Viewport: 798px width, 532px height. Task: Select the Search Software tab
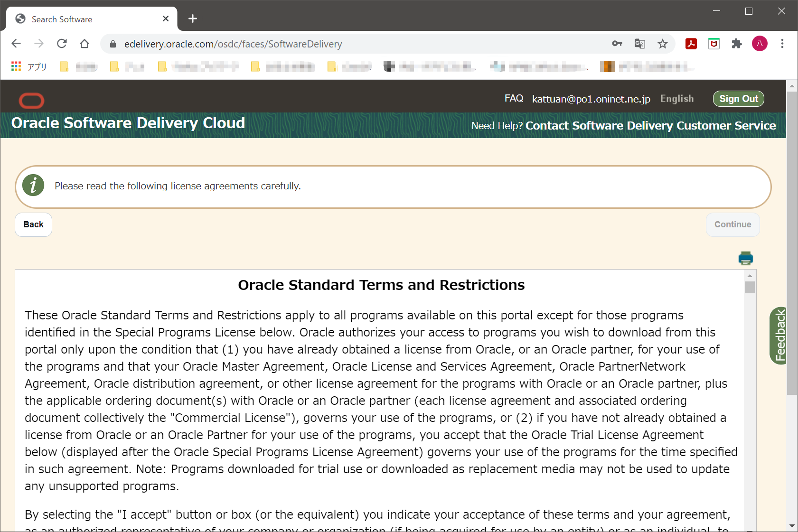tap(92, 19)
